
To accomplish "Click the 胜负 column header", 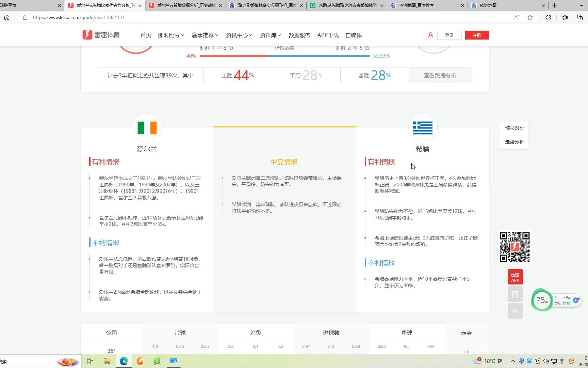I will (x=256, y=333).
